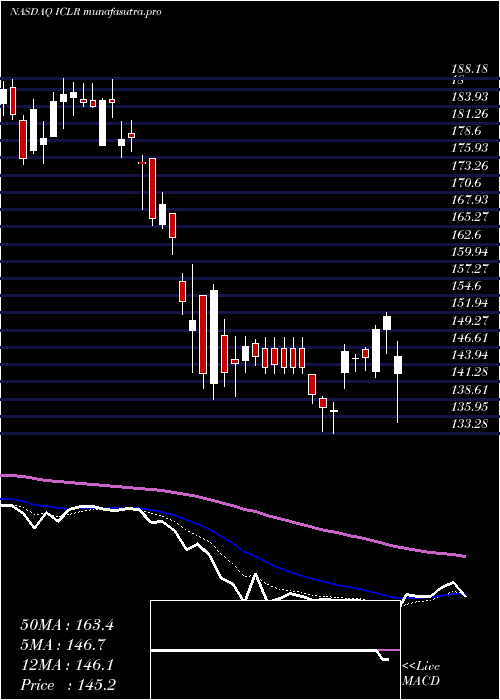Viewport: 500px width, 700px height.
Task: Click the 167.93 price level label
Action: pyautogui.click(x=470, y=200)
